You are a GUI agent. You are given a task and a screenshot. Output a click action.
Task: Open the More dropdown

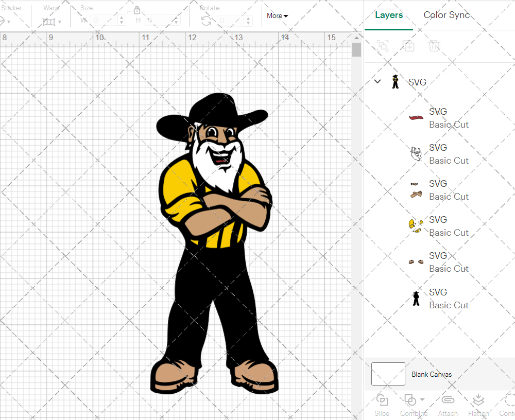point(277,15)
